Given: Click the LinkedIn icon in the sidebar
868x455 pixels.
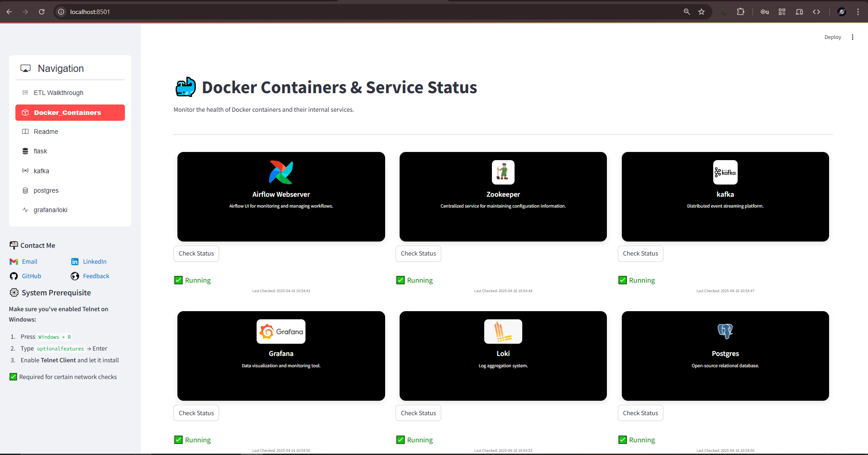Looking at the screenshot, I should [75, 261].
